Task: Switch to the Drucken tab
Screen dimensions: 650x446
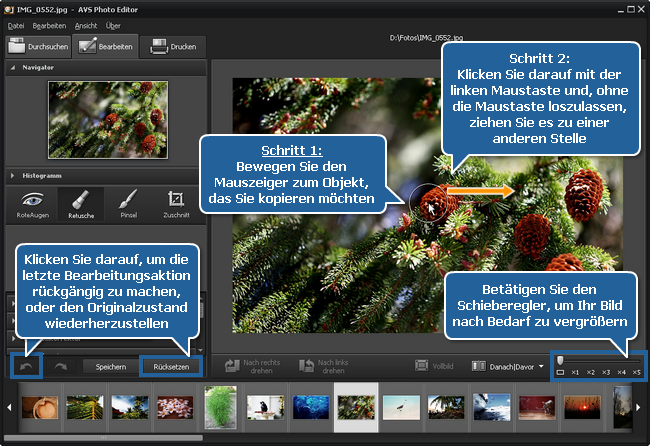Action: coord(172,46)
